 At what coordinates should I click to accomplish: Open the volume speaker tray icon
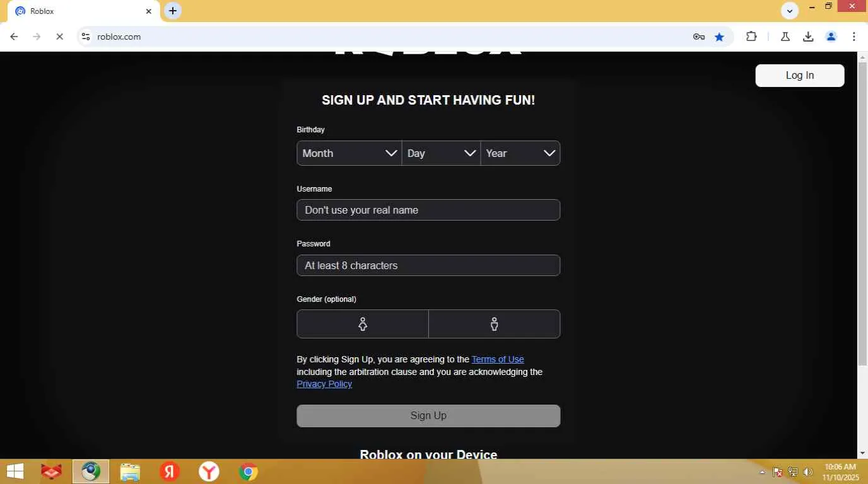click(808, 472)
